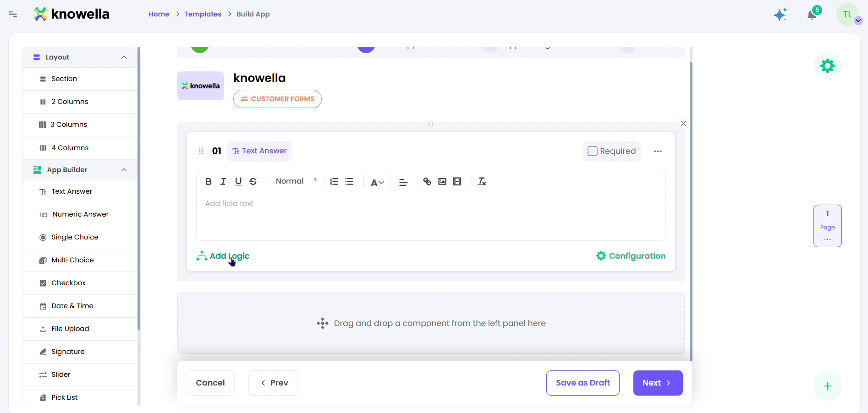Pick the Pick List component

80,397
